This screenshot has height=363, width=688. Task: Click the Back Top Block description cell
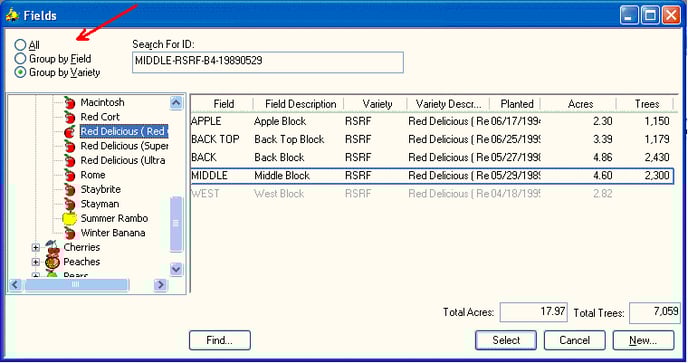coord(289,139)
